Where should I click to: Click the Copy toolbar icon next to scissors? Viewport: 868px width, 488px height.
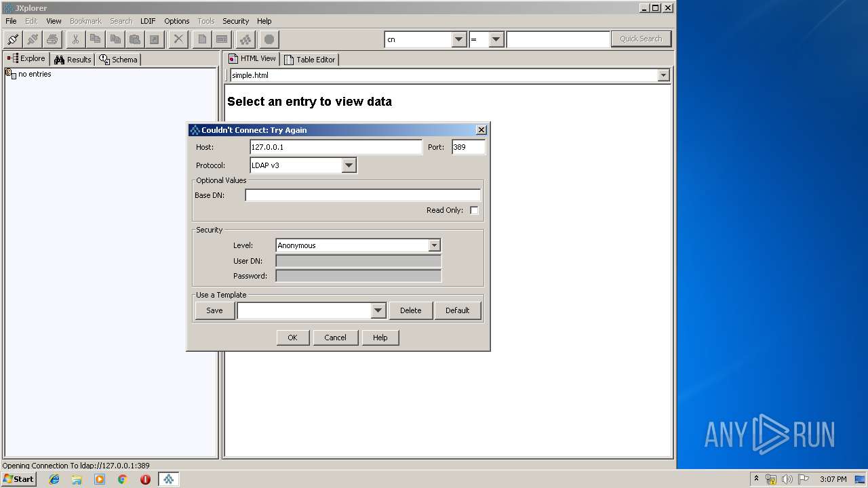[x=95, y=39]
